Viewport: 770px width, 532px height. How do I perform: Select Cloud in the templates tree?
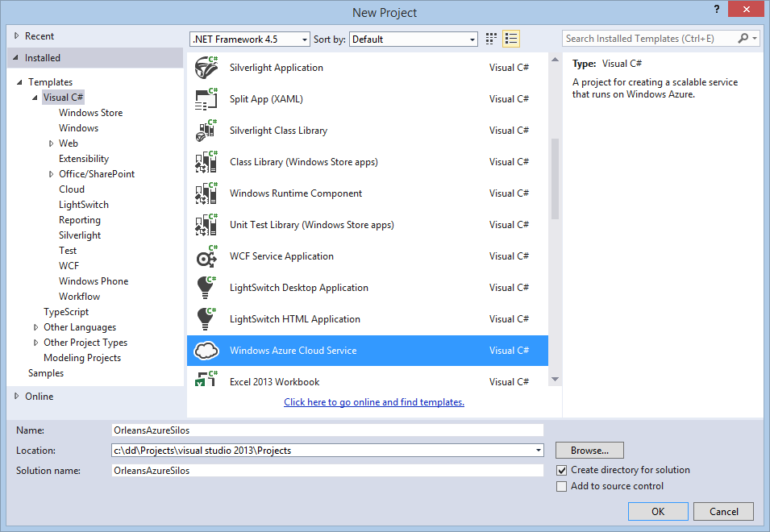[x=72, y=189]
